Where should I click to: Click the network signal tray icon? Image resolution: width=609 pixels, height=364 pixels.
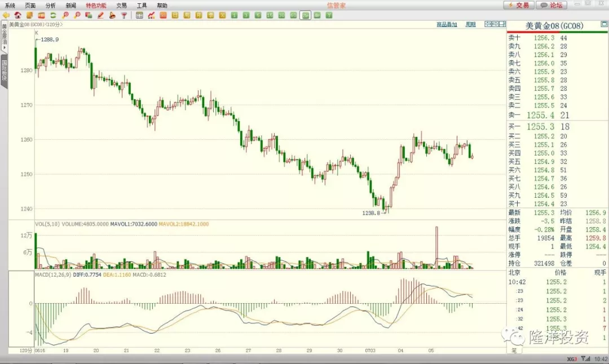(x=585, y=359)
